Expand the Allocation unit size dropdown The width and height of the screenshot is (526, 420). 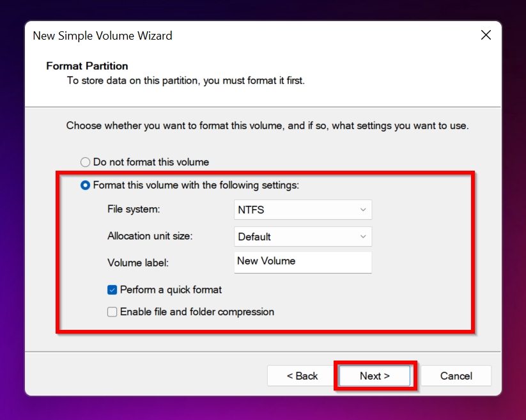[303, 237]
